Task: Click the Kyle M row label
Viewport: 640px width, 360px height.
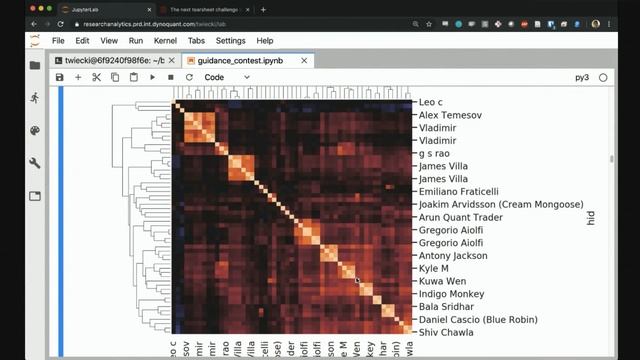Action: click(433, 268)
